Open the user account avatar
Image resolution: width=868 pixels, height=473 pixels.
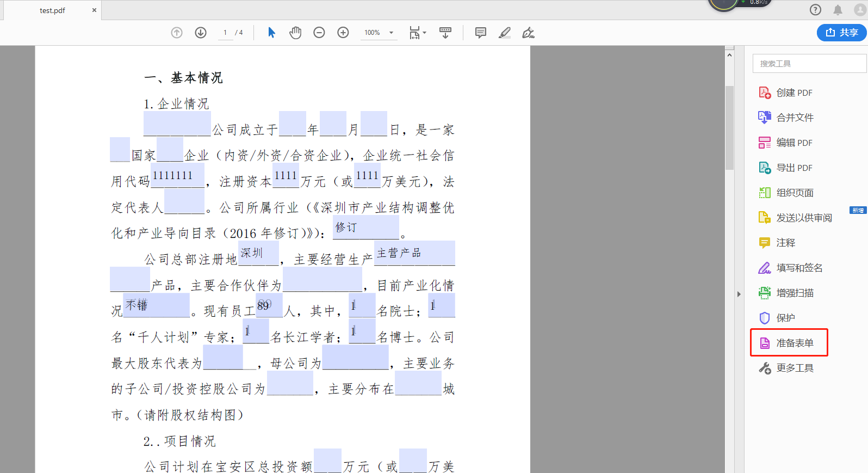click(x=860, y=9)
